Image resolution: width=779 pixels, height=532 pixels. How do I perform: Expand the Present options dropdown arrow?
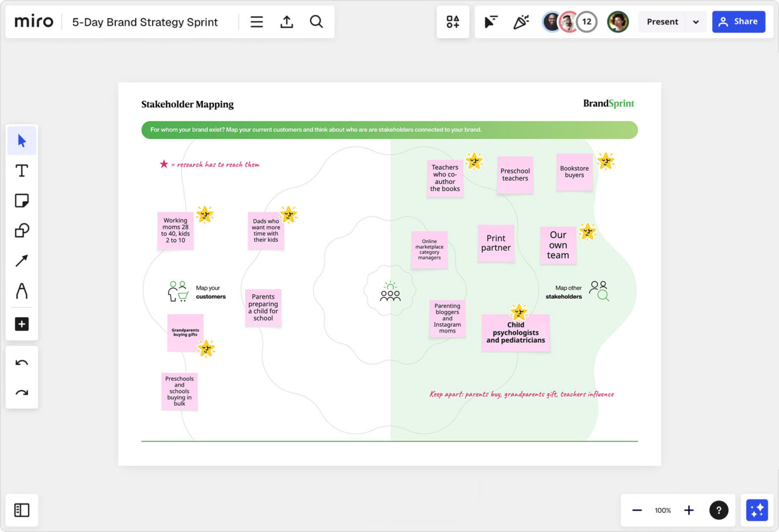[696, 22]
